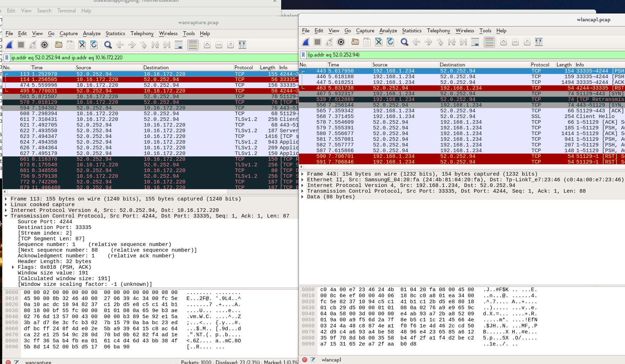Click Find packet magnifier in wlancap1 window
The width and height of the screenshot is (625, 364).
pos(404,42)
